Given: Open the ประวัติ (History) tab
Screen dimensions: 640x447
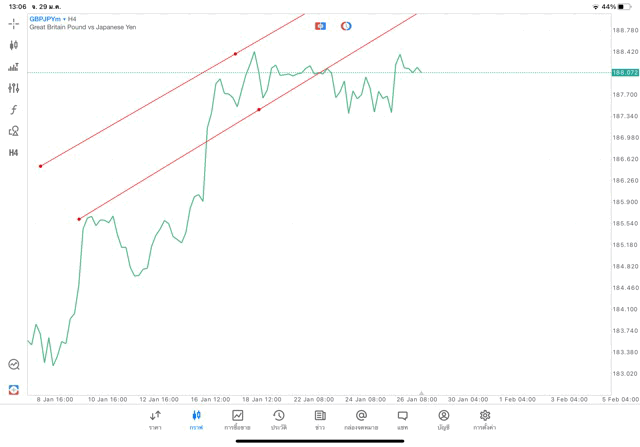Looking at the screenshot, I should coord(279,420).
